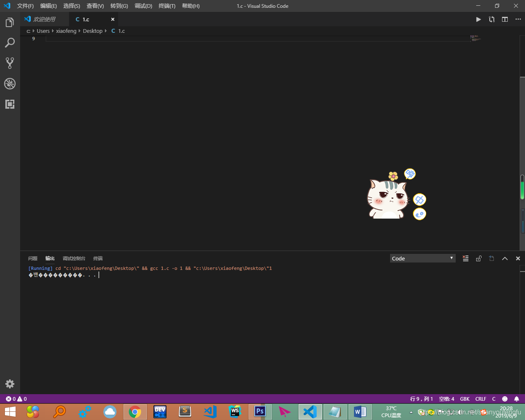Click the blue segmented meter gadget
Viewport: 525px width, 420px height.
coord(523,221)
